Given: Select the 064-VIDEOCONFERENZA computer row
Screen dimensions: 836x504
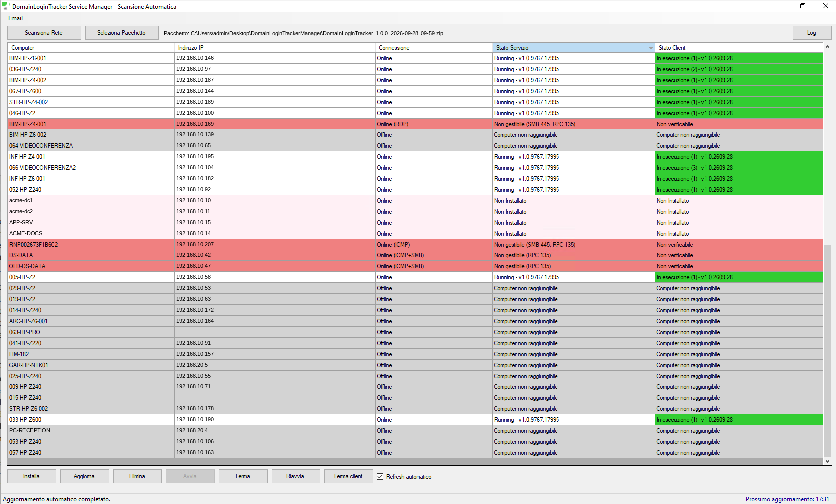Looking at the screenshot, I should click(x=415, y=146).
